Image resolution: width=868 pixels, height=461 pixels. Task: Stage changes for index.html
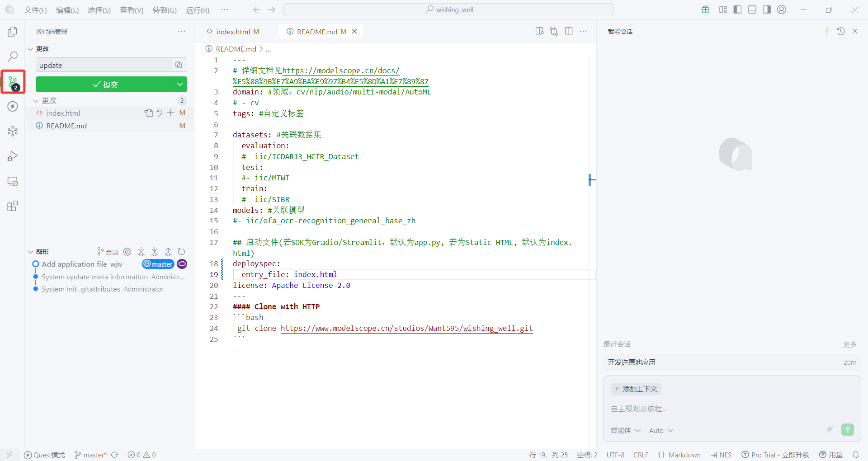click(170, 113)
